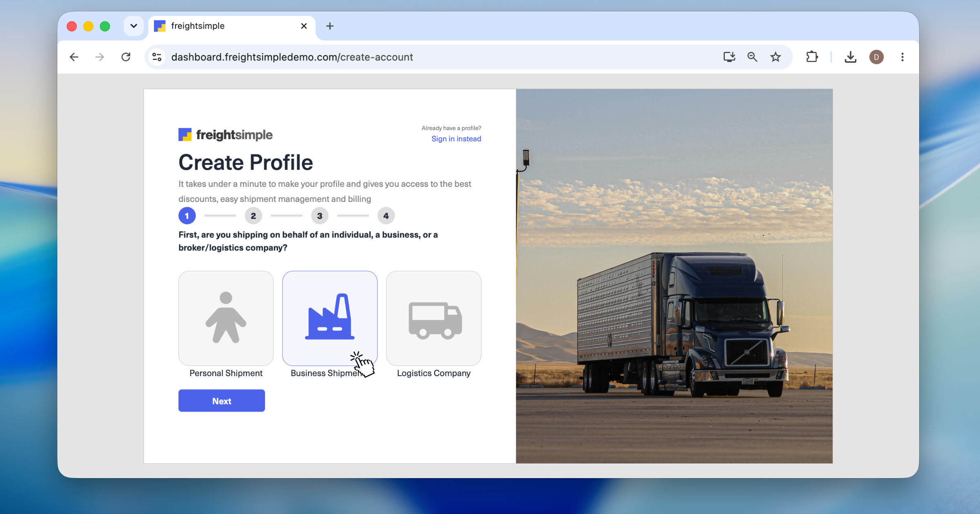980x514 pixels.
Task: Go to step 1 indicator
Action: pyautogui.click(x=187, y=216)
